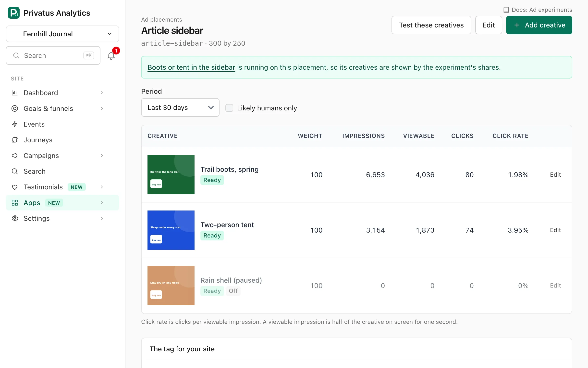Edit the Rain shell (paused) creative
This screenshot has height=368, width=588.
click(x=555, y=286)
